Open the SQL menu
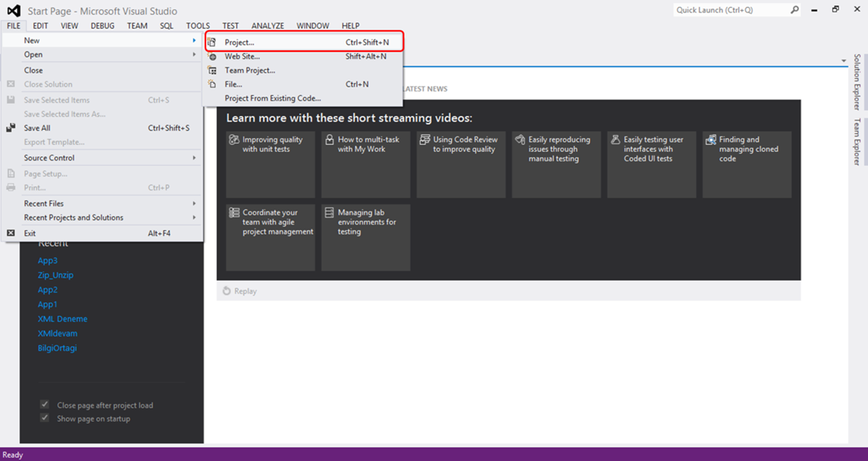The image size is (868, 461). point(167,26)
